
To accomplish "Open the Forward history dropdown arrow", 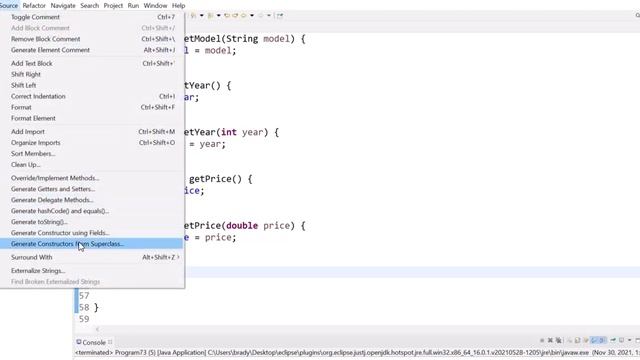I will pos(269,16).
